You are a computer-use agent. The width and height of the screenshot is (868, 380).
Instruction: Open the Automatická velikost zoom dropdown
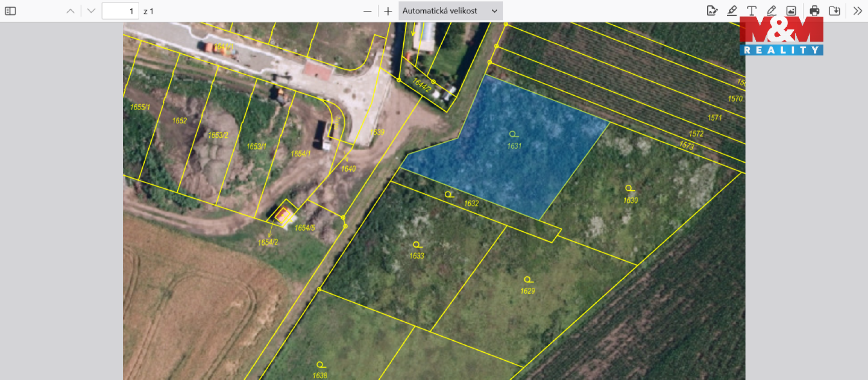(x=450, y=11)
